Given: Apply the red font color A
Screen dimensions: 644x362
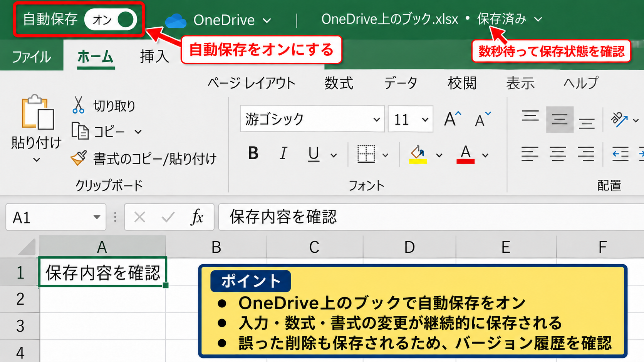Looking at the screenshot, I should tap(465, 154).
